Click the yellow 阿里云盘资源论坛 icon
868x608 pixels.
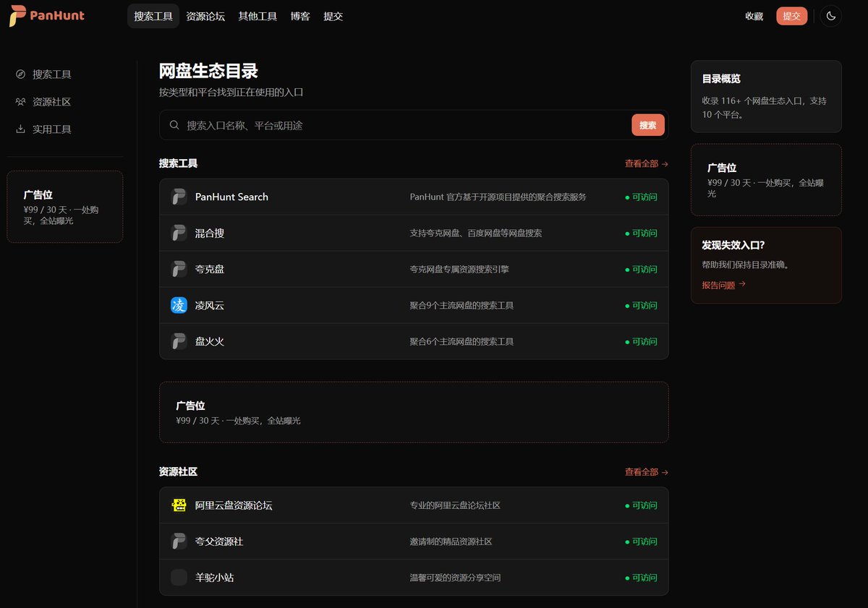(x=179, y=505)
